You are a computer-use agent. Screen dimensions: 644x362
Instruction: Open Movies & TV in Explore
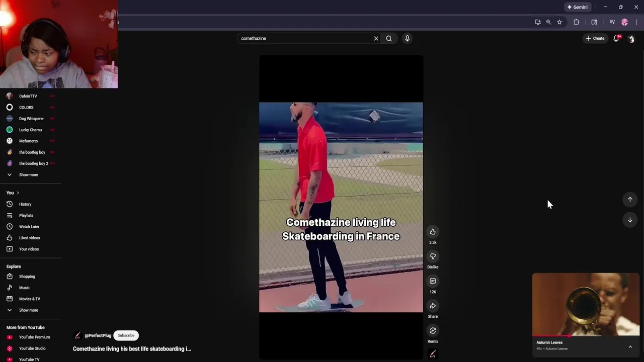pos(30,299)
